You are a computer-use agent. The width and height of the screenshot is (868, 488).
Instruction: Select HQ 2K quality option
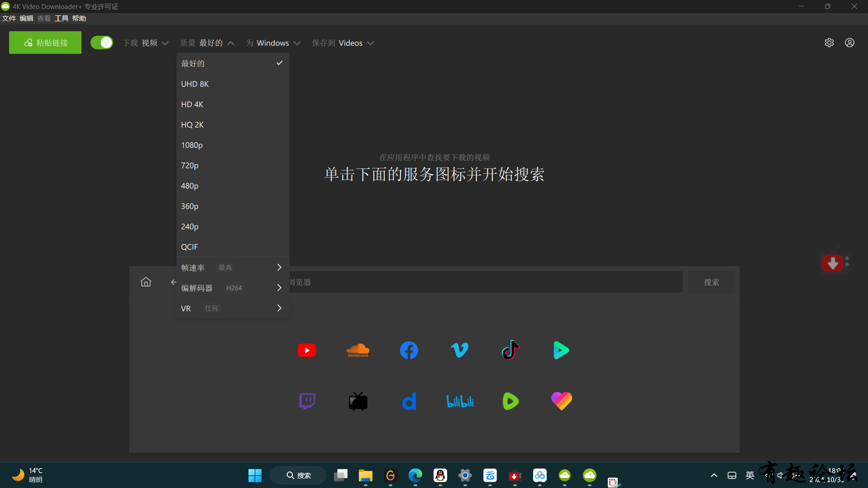coord(233,124)
